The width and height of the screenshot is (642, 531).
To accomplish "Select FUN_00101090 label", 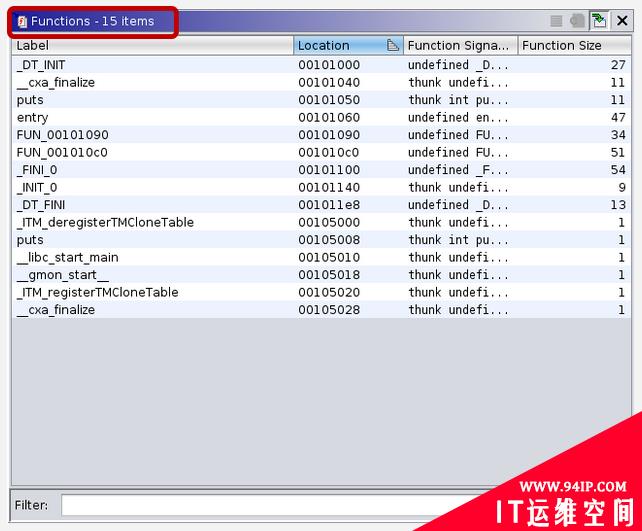I will click(x=63, y=135).
